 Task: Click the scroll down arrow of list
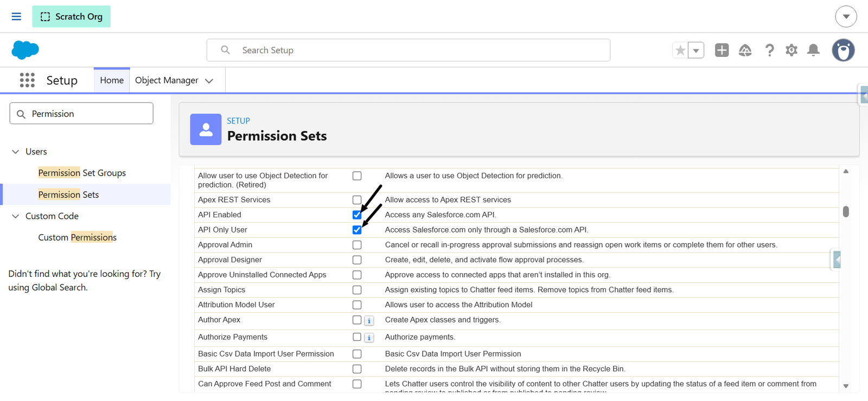(846, 386)
